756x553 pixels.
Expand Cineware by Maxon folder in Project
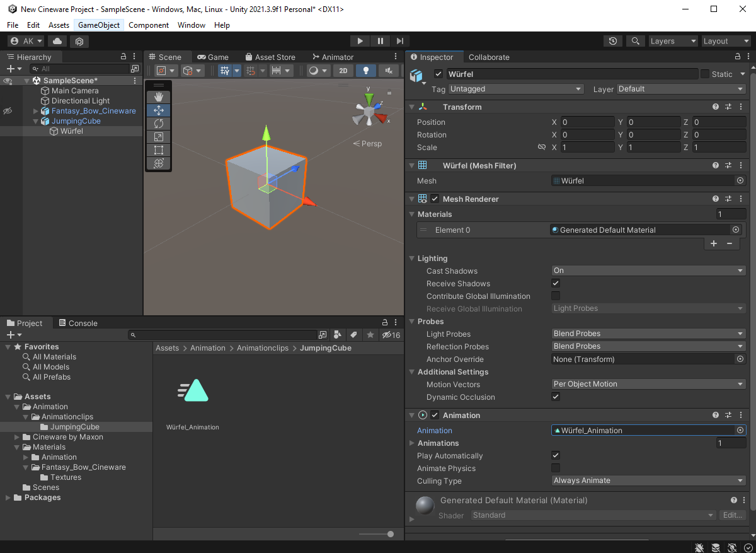(x=18, y=437)
